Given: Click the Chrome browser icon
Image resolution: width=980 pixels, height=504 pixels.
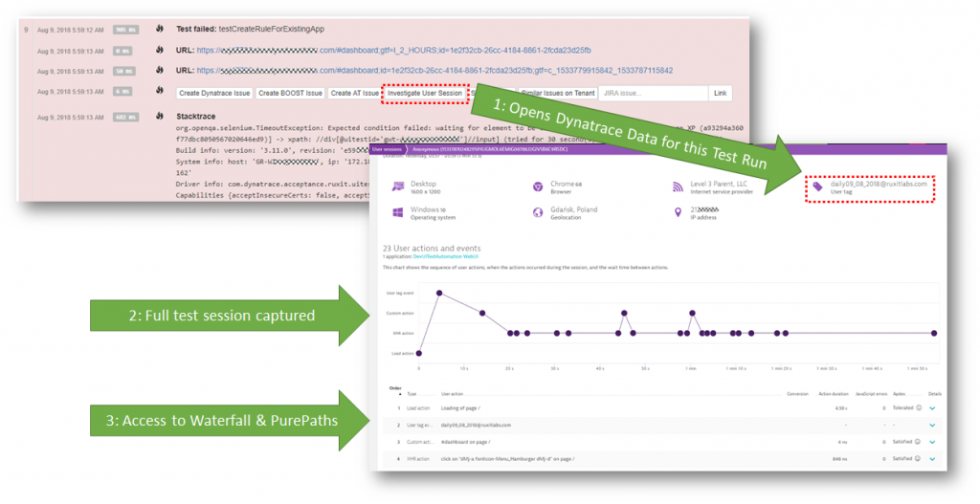Looking at the screenshot, I should (538, 186).
